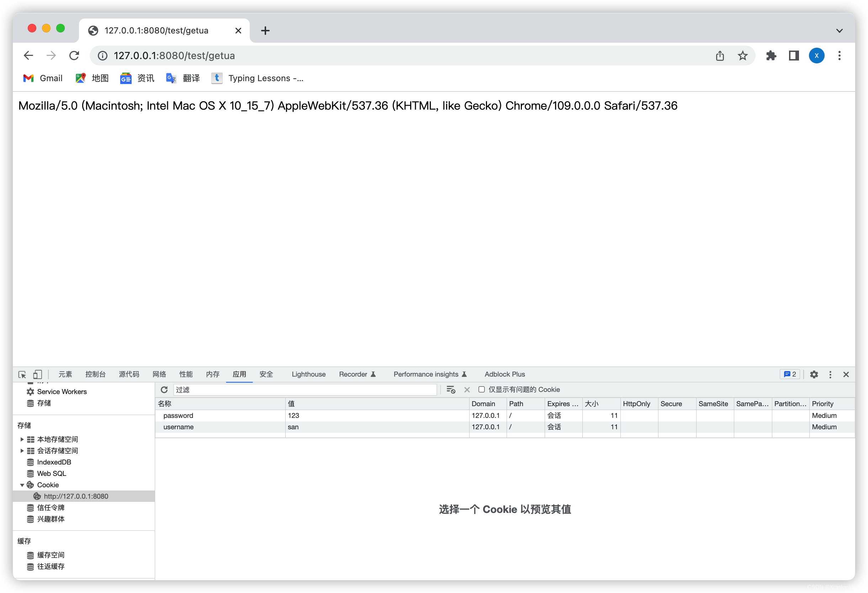Open the Adblock Plus tab
This screenshot has width=868, height=593.
pyautogui.click(x=504, y=374)
